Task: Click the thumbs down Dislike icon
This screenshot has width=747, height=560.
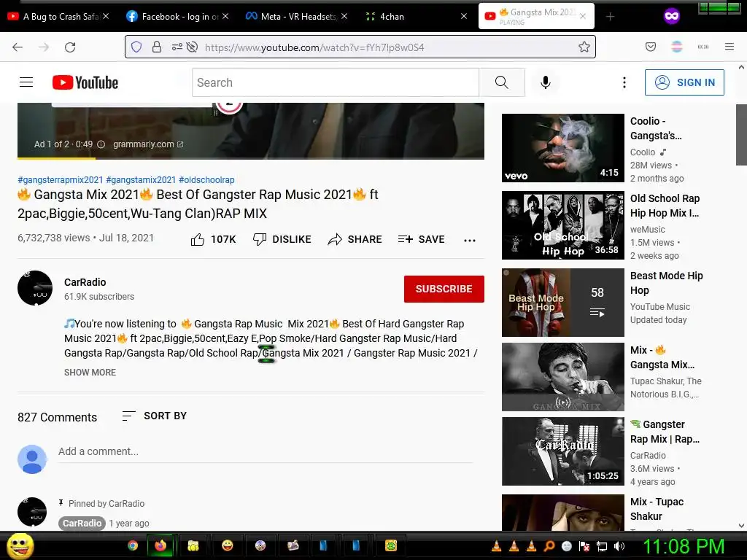Action: (260, 239)
